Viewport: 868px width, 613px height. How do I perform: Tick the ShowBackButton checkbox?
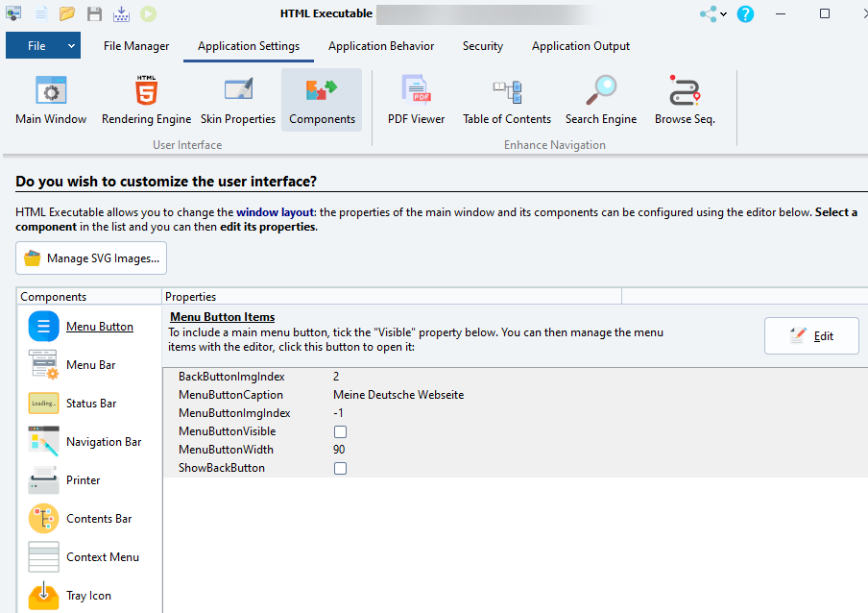click(x=340, y=469)
